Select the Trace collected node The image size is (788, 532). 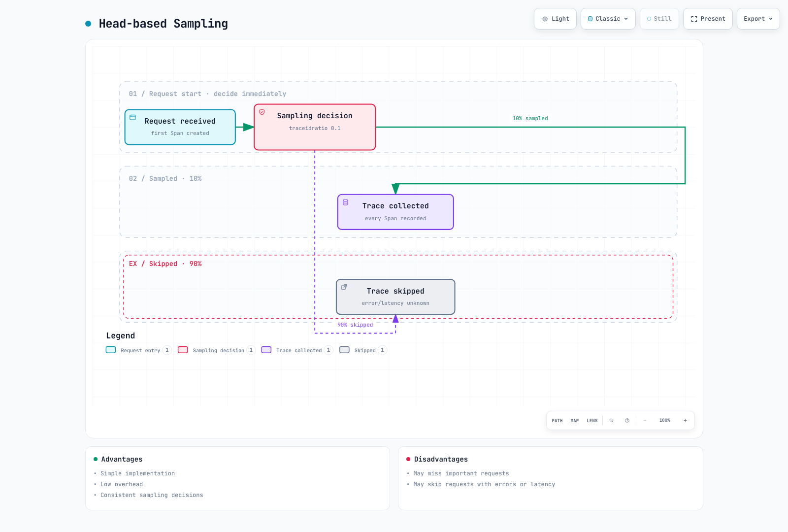point(395,212)
